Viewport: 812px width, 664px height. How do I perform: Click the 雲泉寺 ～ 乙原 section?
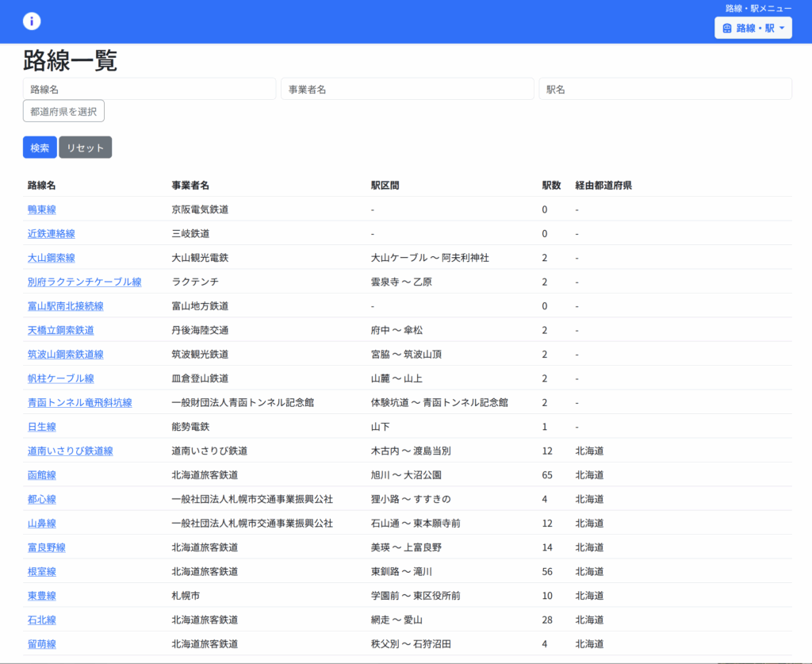pyautogui.click(x=401, y=282)
